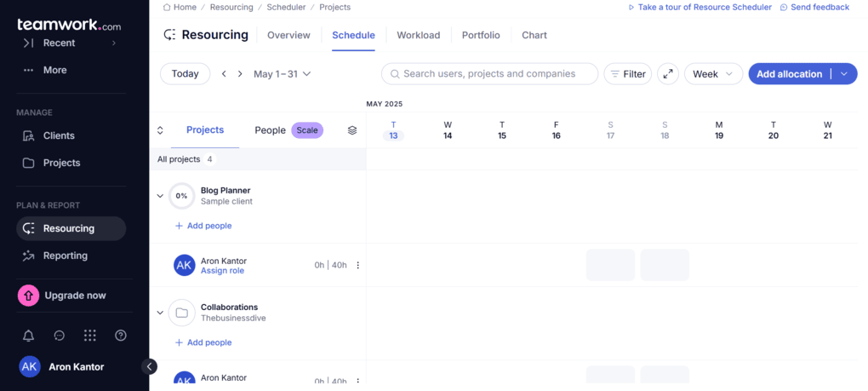
Task: Collapse the sidebar with the arrow button
Action: (149, 366)
